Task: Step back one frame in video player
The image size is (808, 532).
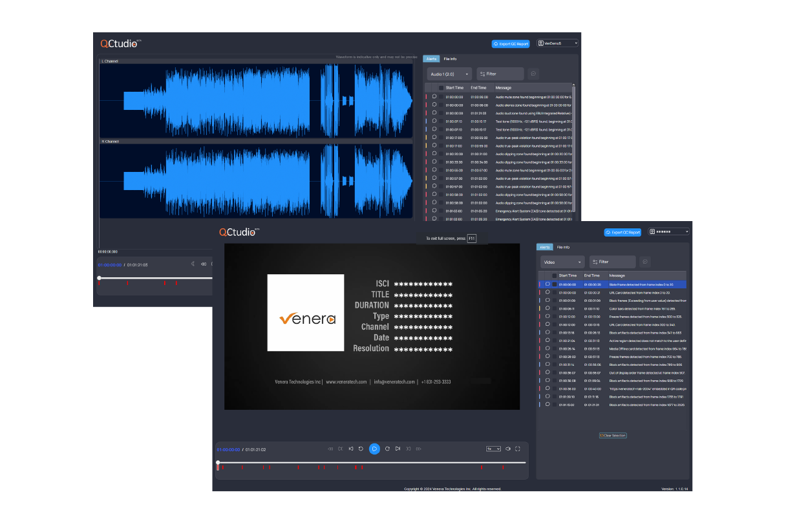Action: [x=351, y=449]
